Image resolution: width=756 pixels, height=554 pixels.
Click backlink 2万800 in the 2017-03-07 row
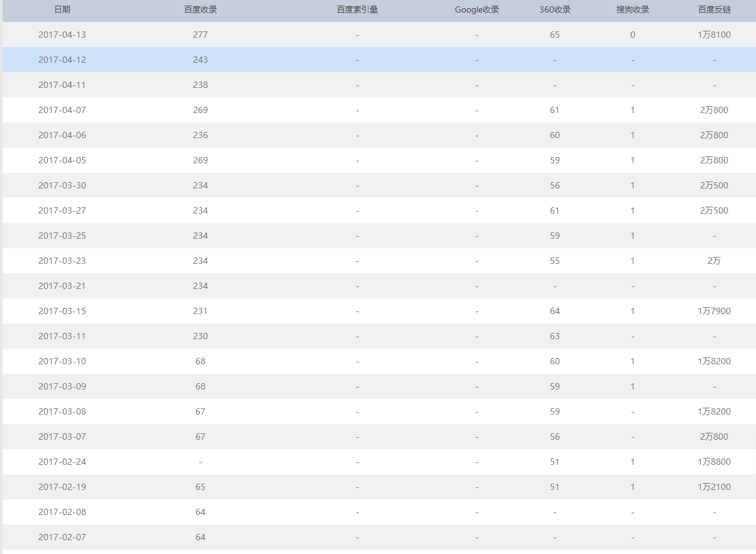coord(715,437)
